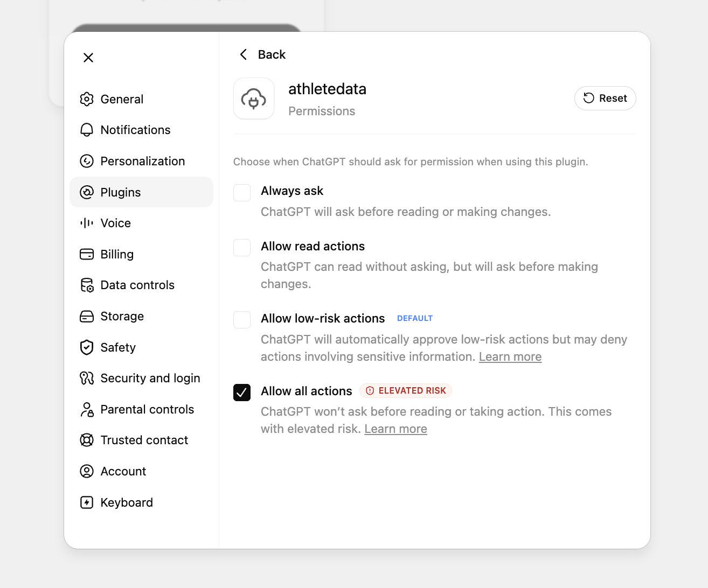Click 'Choose when ChatGPT should ask' text

pyautogui.click(x=411, y=162)
